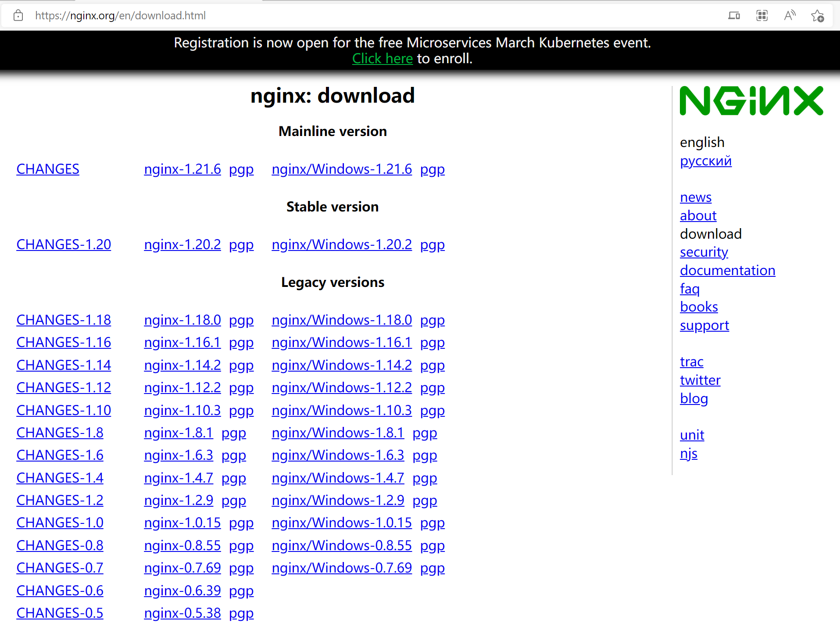This screenshot has width=840, height=630.
Task: Open the mainline CHANGES link
Action: pos(48,169)
